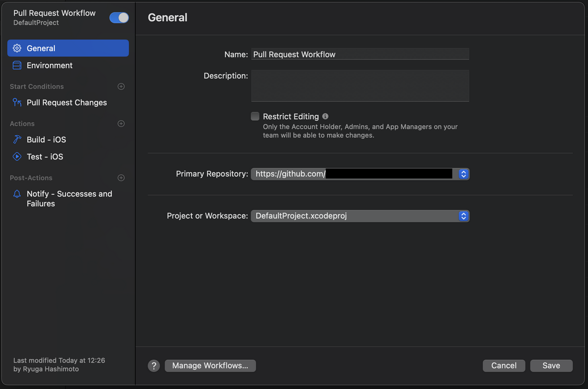Select the Test - iOS action
This screenshot has width=588, height=389.
pos(68,156)
